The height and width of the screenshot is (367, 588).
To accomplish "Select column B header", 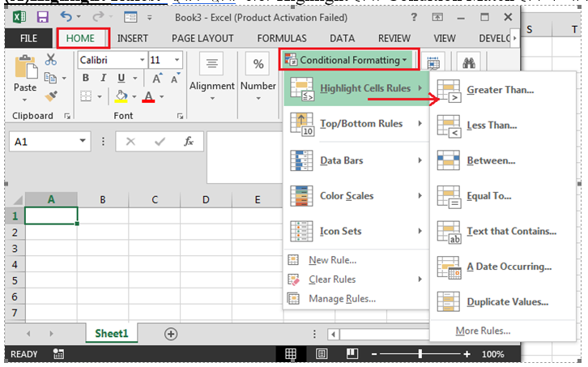I will click(x=102, y=199).
